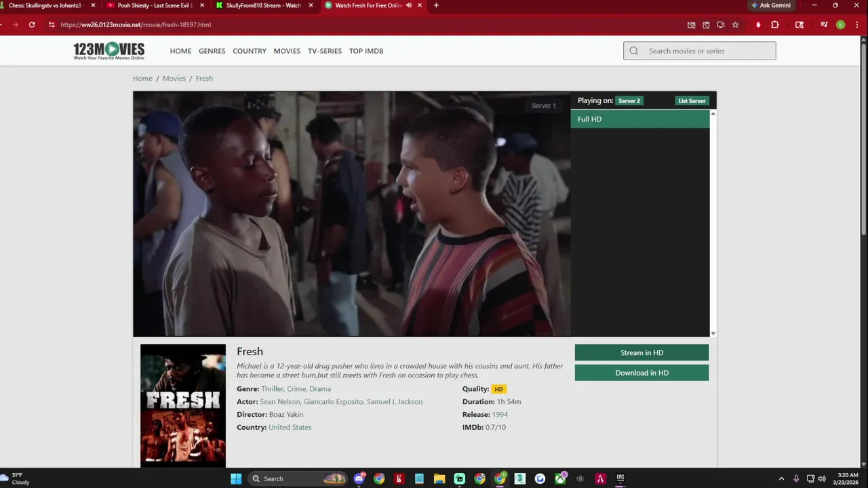
Task: Click Download in HD button
Action: tap(642, 373)
